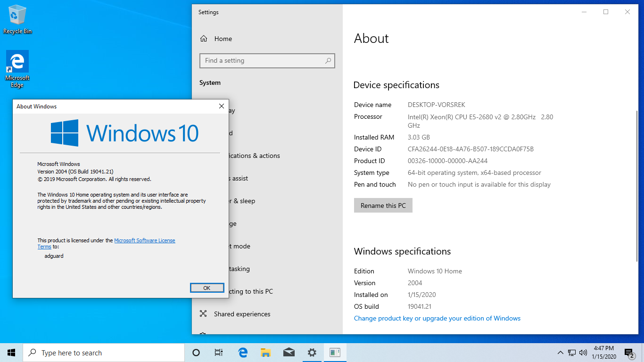Click Rename this PC button
The width and height of the screenshot is (644, 362).
click(383, 206)
